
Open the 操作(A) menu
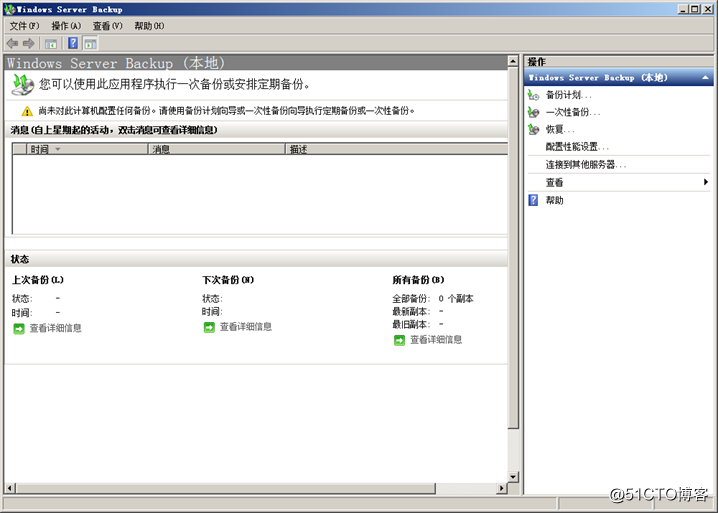[x=66, y=26]
